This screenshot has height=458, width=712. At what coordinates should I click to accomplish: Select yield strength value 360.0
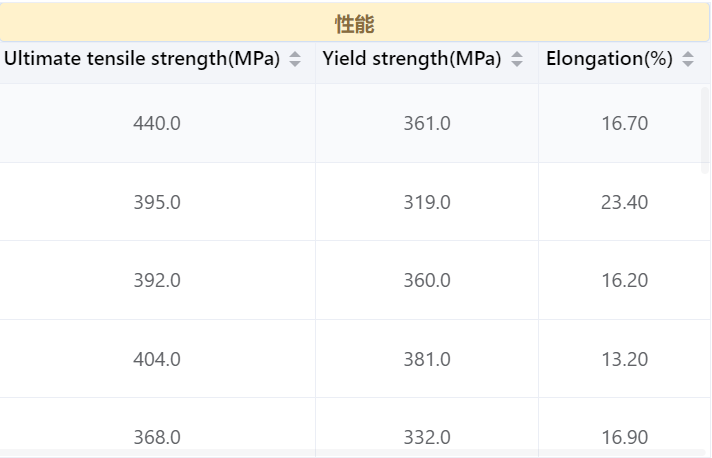click(427, 280)
